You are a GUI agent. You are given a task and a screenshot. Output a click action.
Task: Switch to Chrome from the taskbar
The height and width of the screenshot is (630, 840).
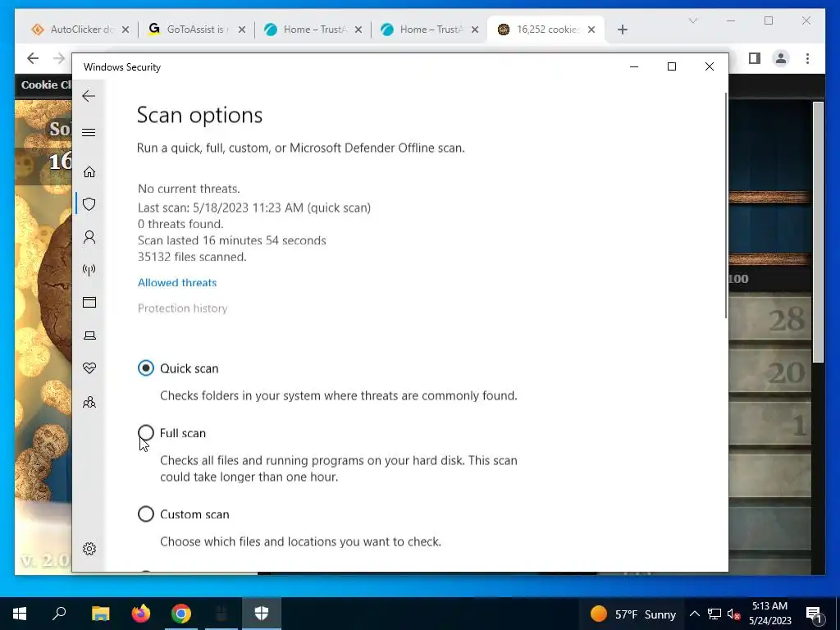tap(181, 614)
